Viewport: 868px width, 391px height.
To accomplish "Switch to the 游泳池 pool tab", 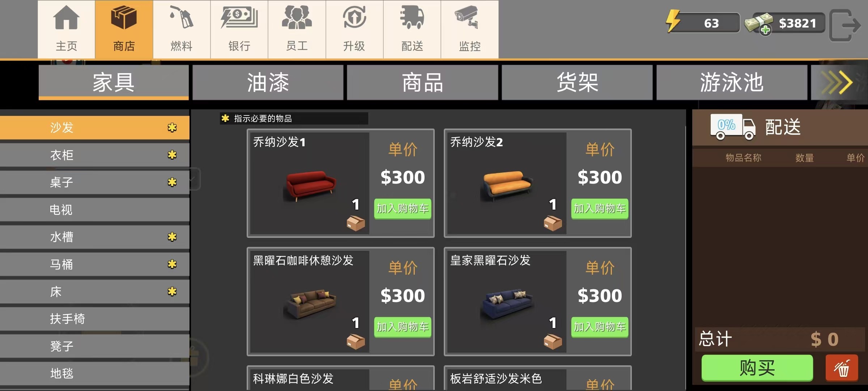I will [732, 83].
